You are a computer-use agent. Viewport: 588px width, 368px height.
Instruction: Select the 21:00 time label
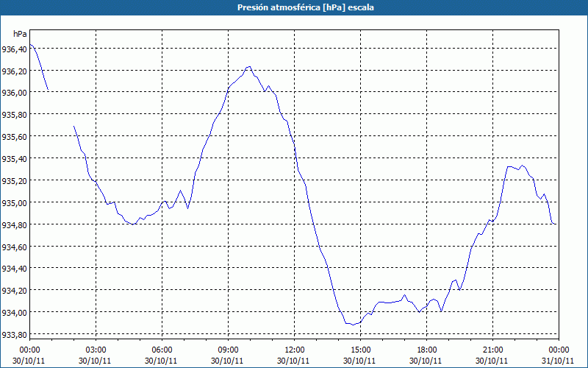tap(492, 350)
